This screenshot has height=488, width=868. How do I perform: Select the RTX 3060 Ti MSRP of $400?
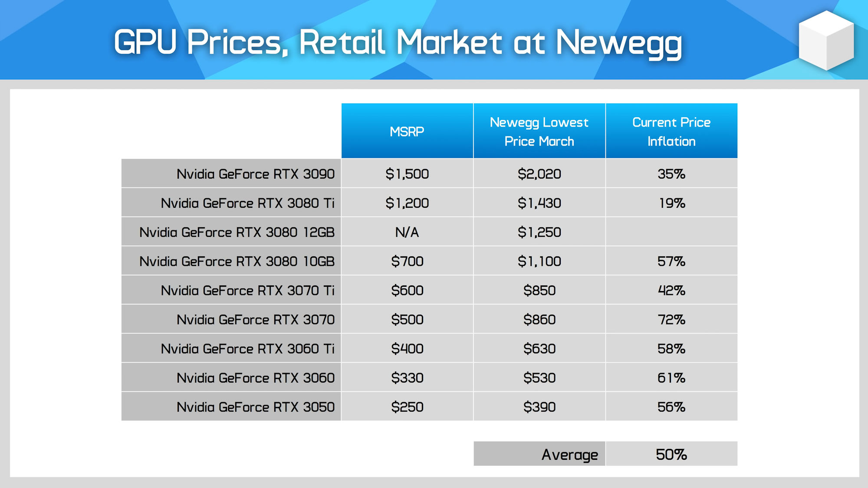point(407,348)
